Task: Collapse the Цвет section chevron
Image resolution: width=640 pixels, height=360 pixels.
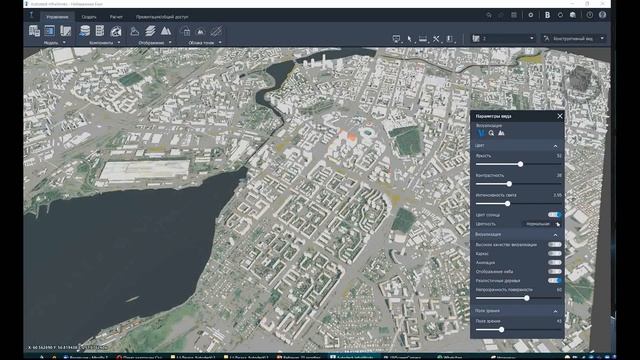Action: click(x=556, y=146)
